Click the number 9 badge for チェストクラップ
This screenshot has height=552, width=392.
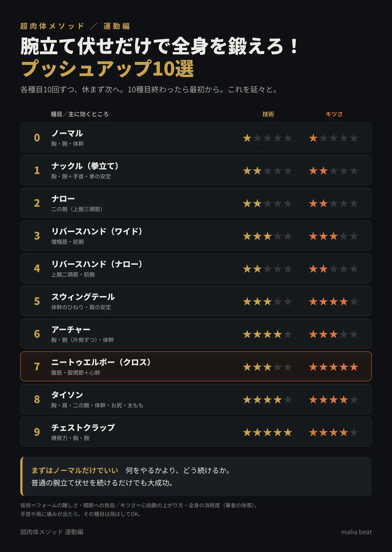(x=37, y=432)
